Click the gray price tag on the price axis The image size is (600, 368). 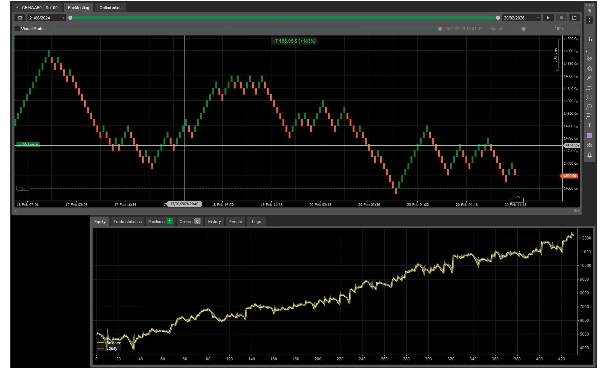point(572,145)
